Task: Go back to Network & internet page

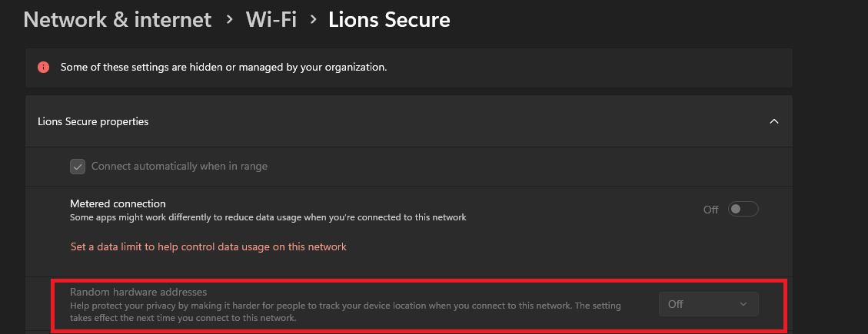Action: 118,19
